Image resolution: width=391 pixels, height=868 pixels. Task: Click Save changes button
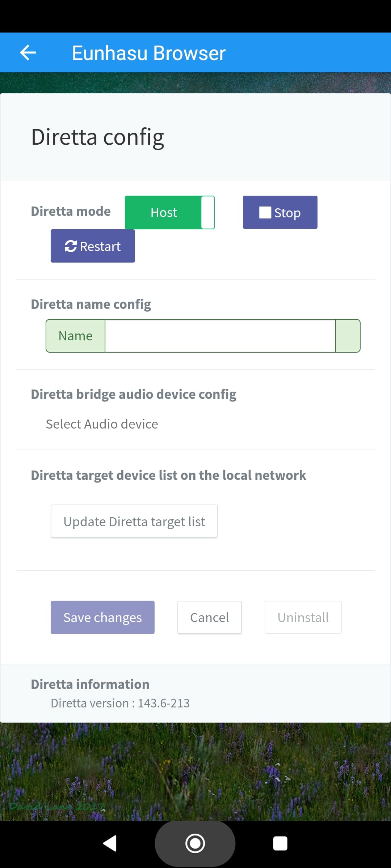pos(102,617)
